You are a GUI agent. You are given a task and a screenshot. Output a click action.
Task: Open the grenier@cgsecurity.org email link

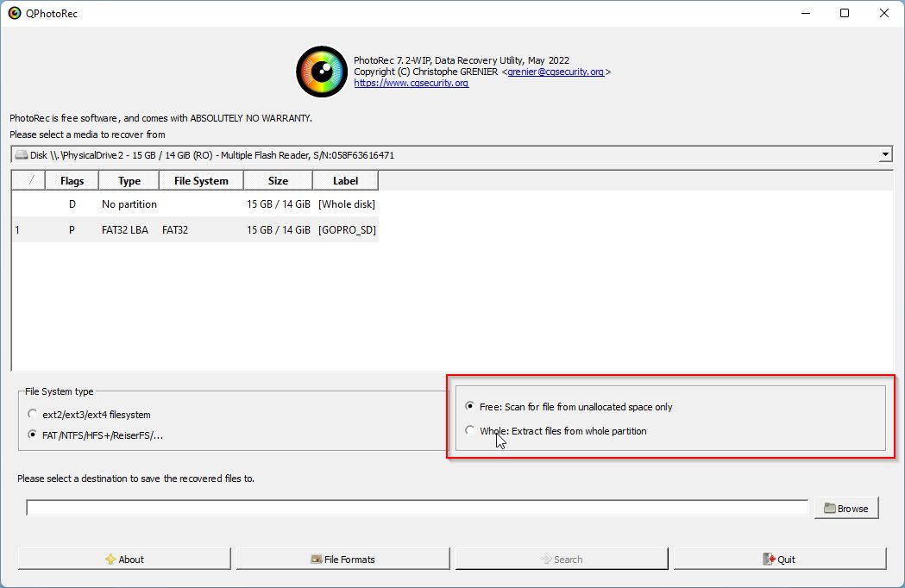[x=556, y=72]
